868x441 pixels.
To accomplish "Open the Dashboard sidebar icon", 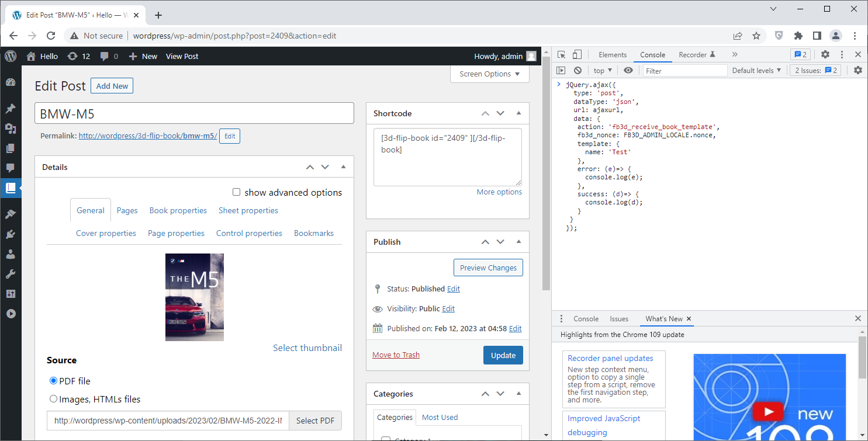I will 11,82.
